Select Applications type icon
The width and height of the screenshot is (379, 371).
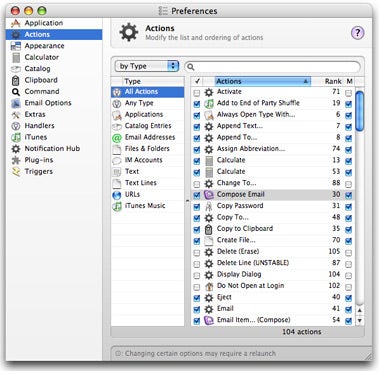point(117,115)
